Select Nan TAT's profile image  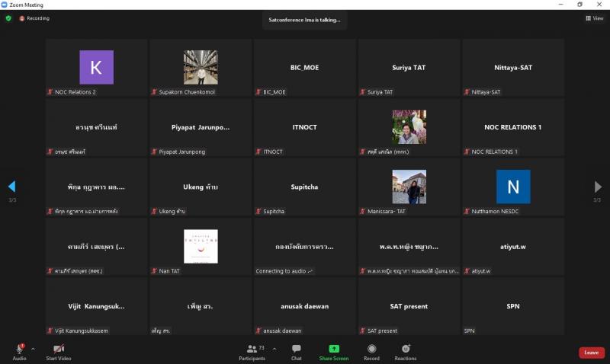(x=201, y=246)
